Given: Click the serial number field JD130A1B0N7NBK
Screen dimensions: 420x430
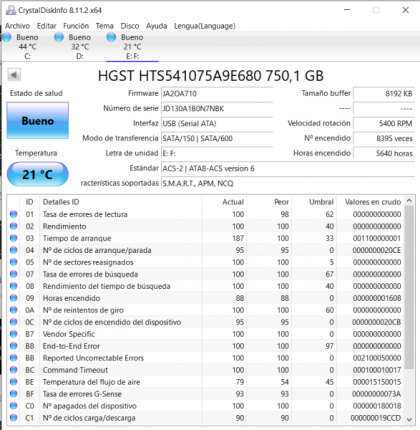Looking at the screenshot, I should pos(217,108).
